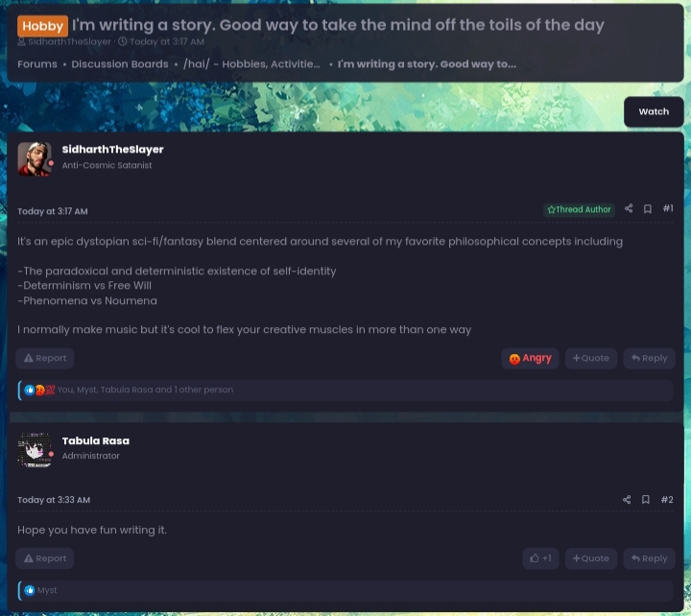Bookmark the first post
The width and height of the screenshot is (691, 616).
coord(648,209)
